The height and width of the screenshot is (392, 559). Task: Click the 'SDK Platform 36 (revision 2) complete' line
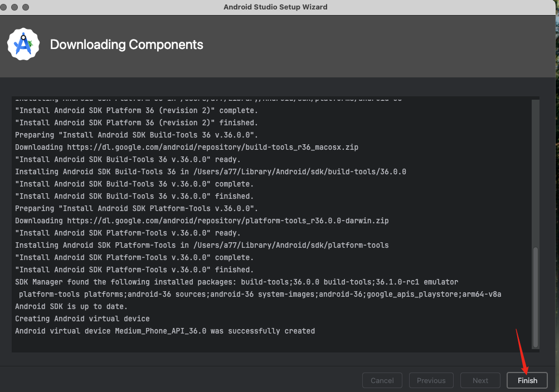pos(137,110)
